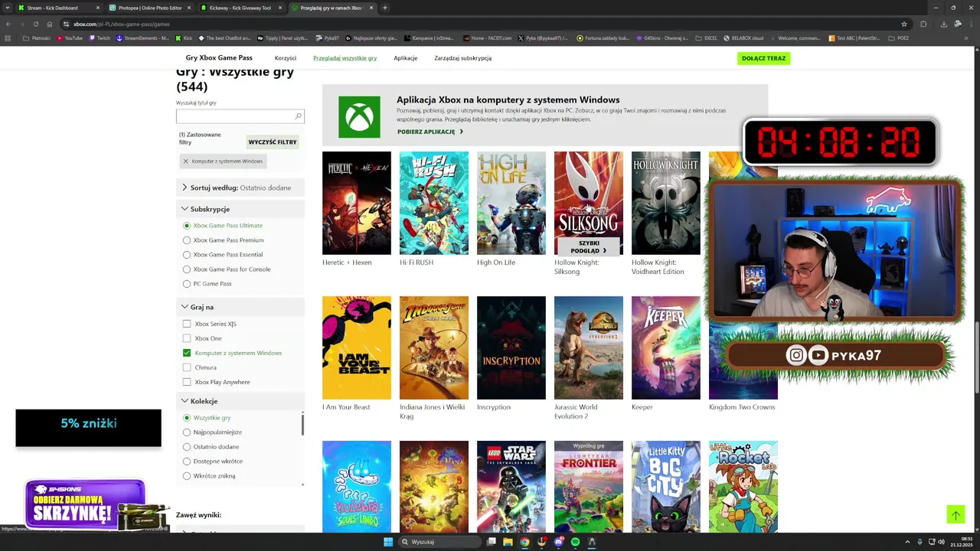This screenshot has height=551, width=980.
Task: Click WYCZYŚĆ FILTRY button
Action: point(273,142)
